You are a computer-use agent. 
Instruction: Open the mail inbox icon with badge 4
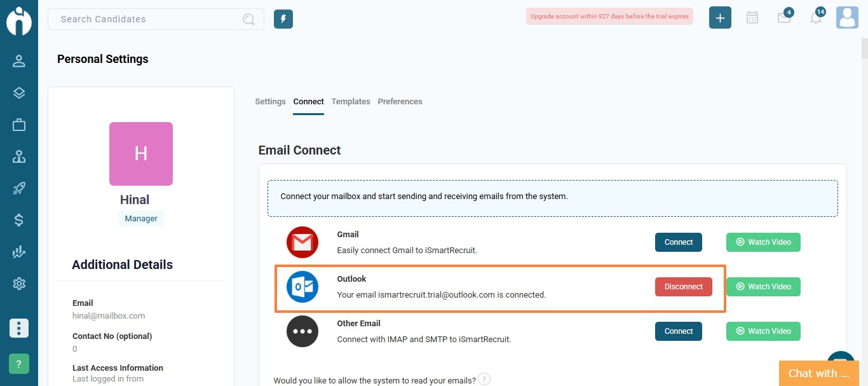coord(785,17)
